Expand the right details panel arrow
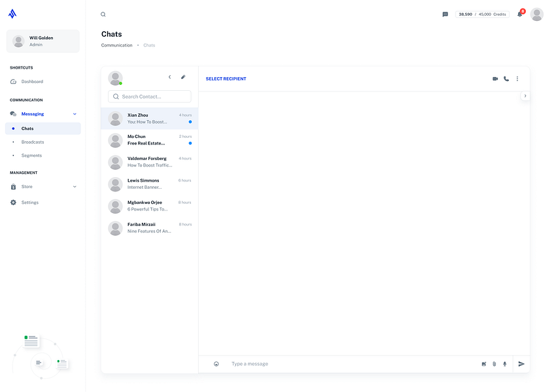Image resolution: width=556 pixels, height=392 pixels. [x=525, y=96]
